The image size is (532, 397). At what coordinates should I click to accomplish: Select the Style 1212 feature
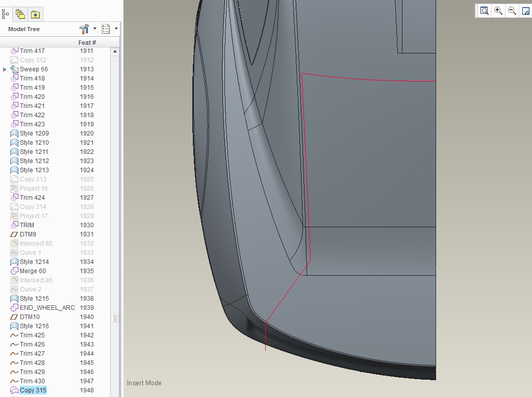(34, 161)
